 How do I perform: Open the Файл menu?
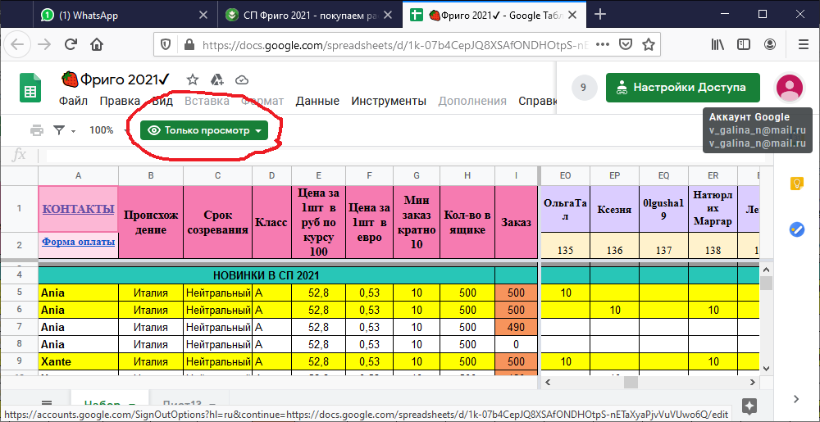coord(73,101)
